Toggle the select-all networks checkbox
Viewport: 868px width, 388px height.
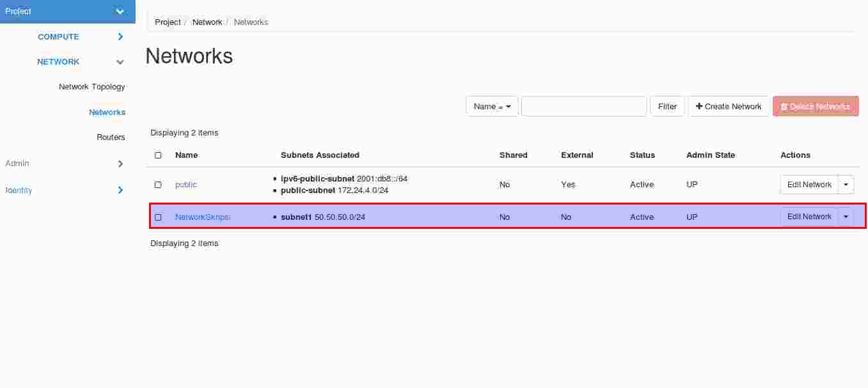(x=158, y=155)
